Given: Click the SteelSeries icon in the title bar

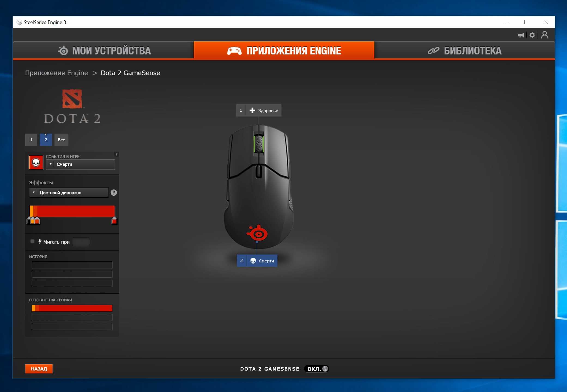Looking at the screenshot, I should (x=19, y=22).
